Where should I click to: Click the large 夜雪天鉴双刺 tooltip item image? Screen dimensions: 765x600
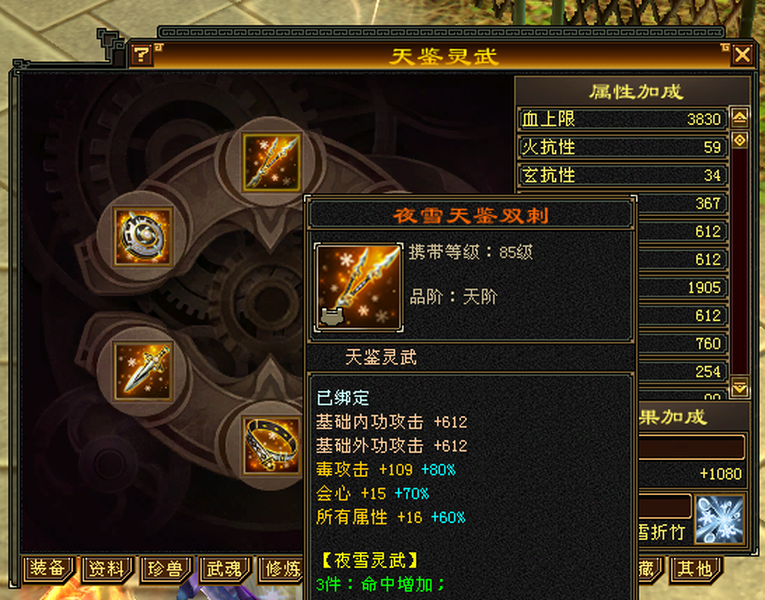tap(359, 288)
